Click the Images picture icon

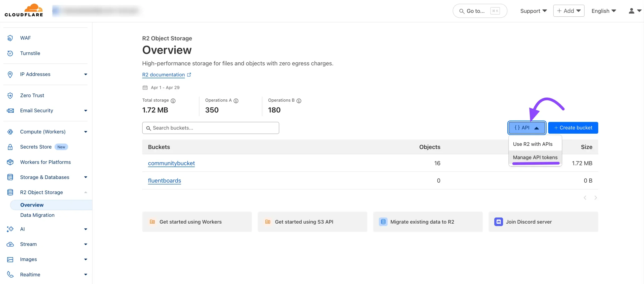click(10, 260)
